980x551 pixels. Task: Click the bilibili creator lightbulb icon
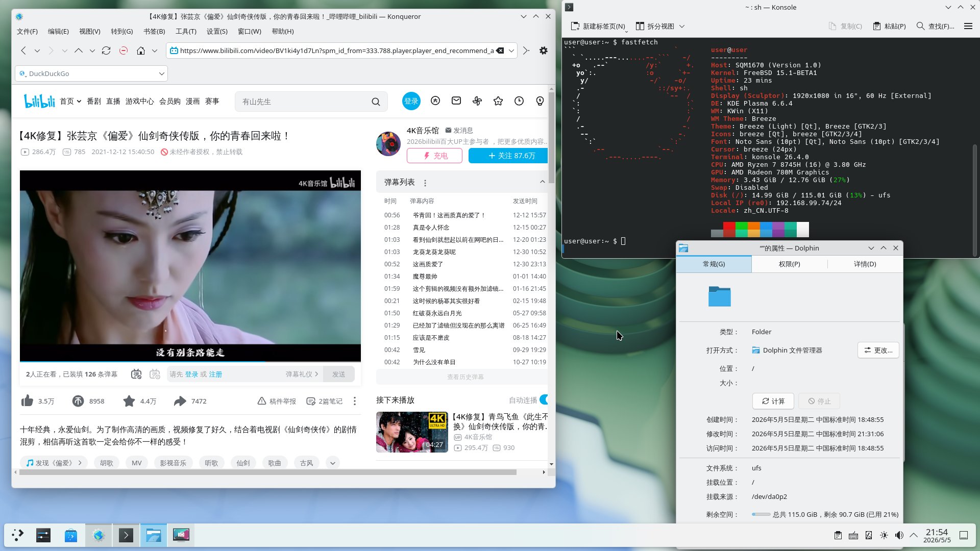540,101
